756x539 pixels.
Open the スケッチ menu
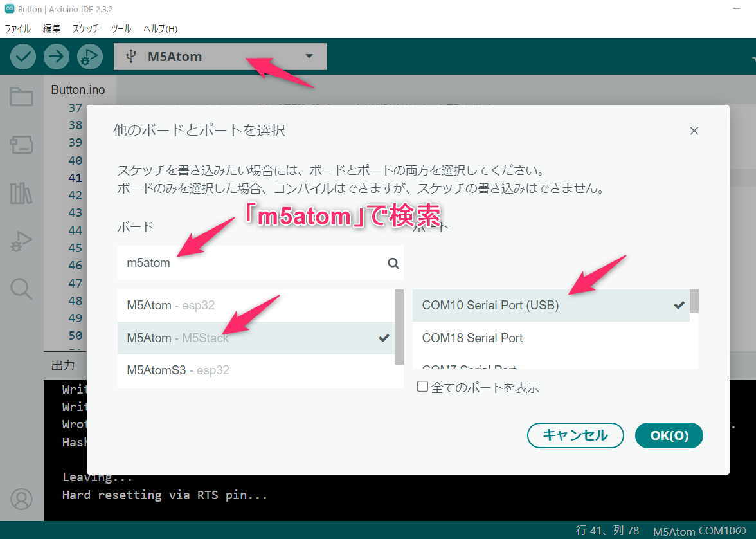coord(86,28)
